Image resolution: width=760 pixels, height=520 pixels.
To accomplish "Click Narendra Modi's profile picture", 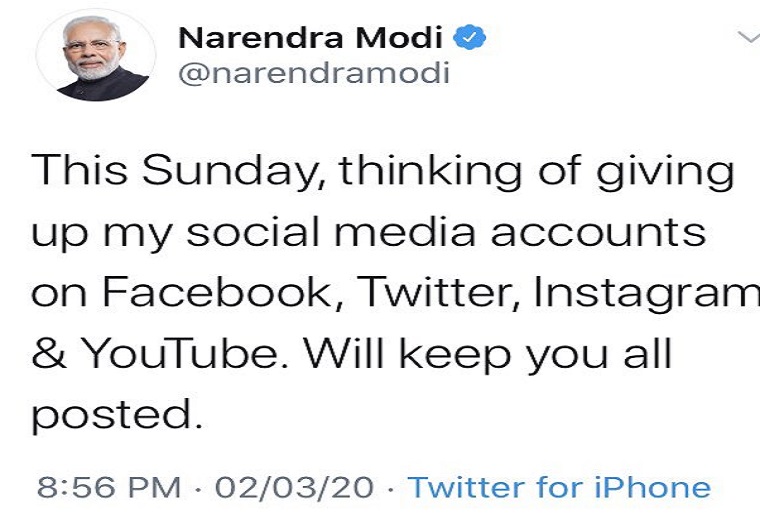I will [x=96, y=56].
